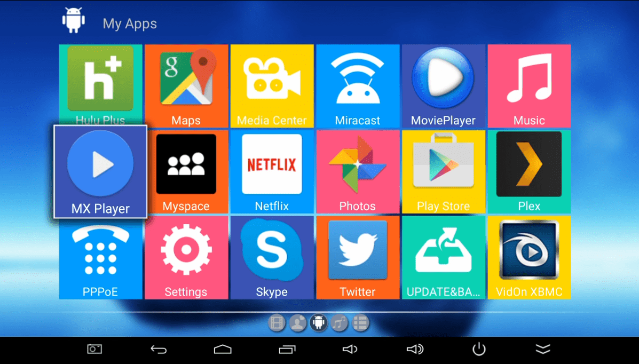
Task: Open recent apps overview
Action: point(287,350)
